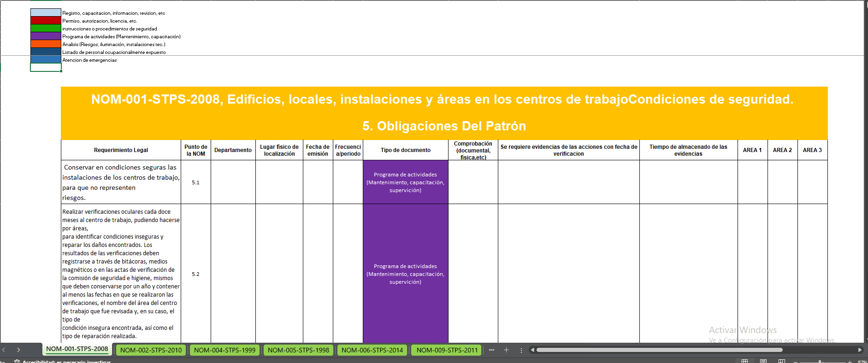Click the next sheet navigation arrow
Image resolution: width=868 pixels, height=363 pixels.
(18, 350)
